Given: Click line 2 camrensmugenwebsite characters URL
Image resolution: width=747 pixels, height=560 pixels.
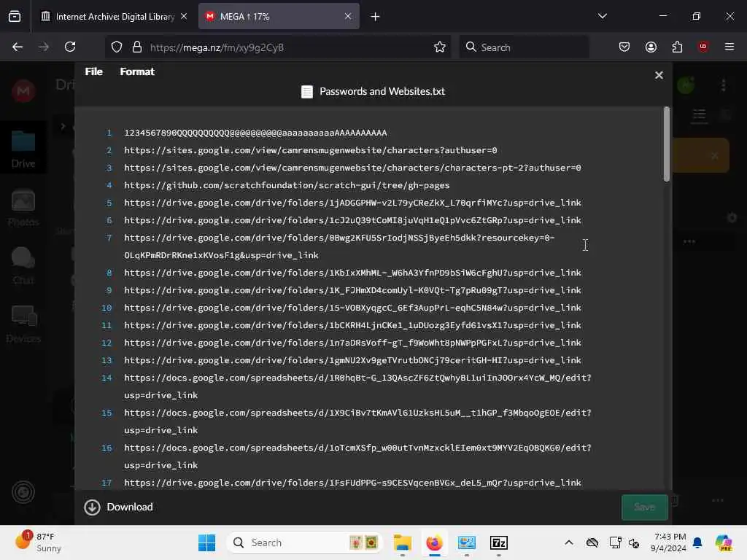Looking at the screenshot, I should (x=311, y=150).
